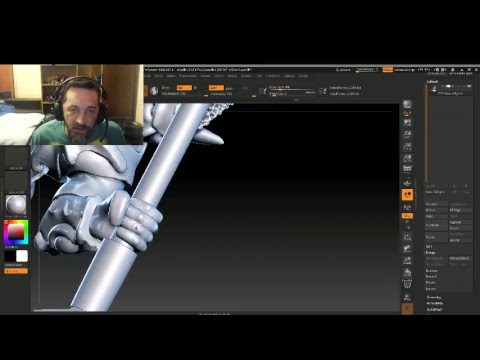Click the Actual size icon on the right shelf

(407, 147)
